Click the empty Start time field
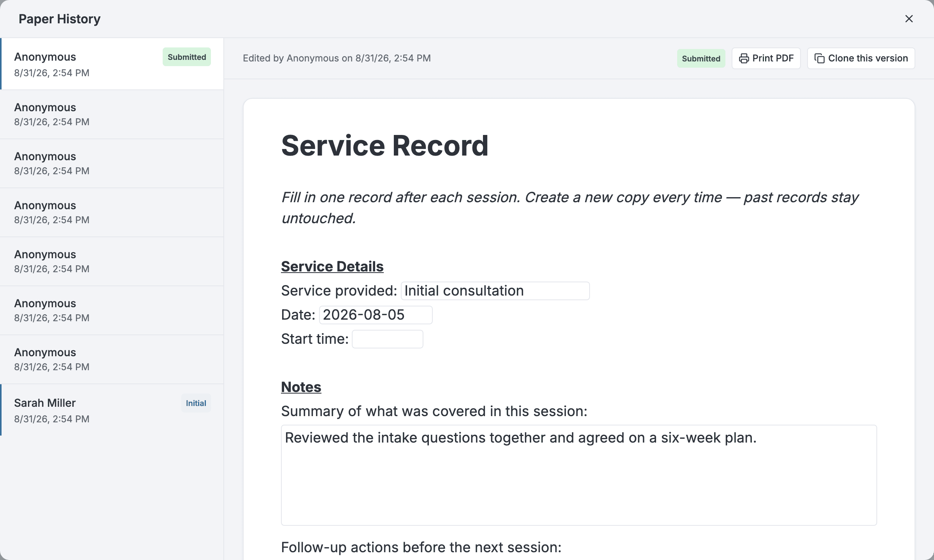 388,339
